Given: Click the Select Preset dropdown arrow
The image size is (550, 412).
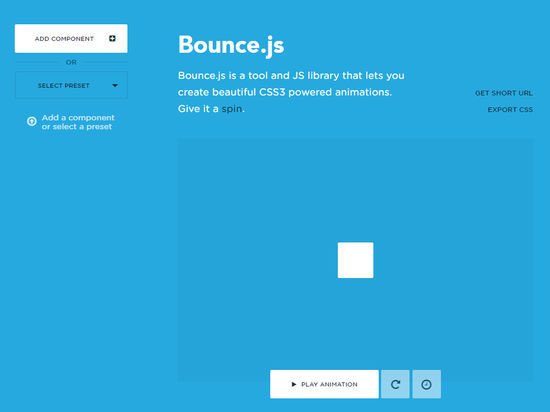Looking at the screenshot, I should click(x=115, y=85).
